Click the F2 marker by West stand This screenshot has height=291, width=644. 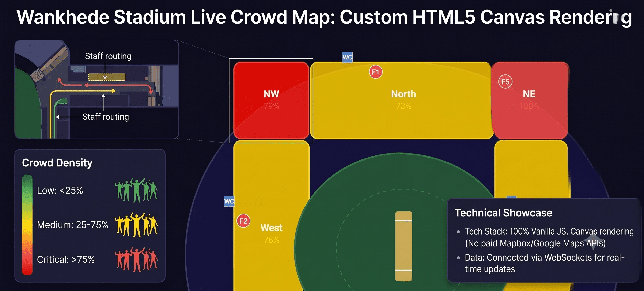click(243, 221)
